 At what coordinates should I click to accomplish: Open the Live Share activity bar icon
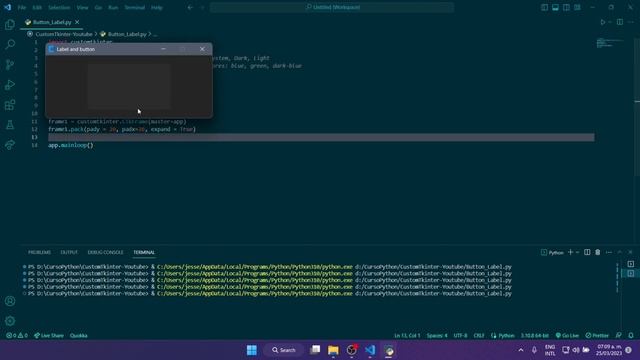coord(10,145)
